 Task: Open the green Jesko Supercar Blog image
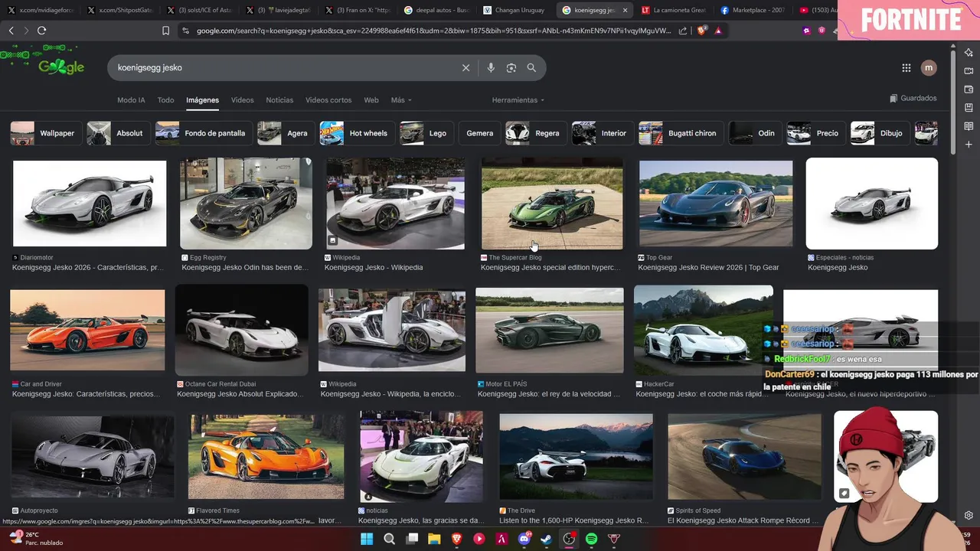tap(552, 204)
